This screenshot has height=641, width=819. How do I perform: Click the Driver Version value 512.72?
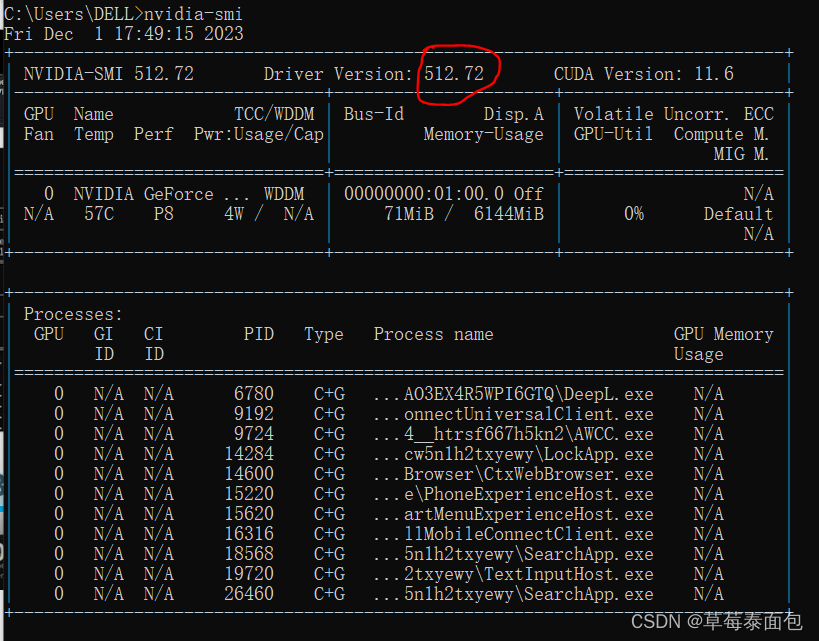pos(454,74)
